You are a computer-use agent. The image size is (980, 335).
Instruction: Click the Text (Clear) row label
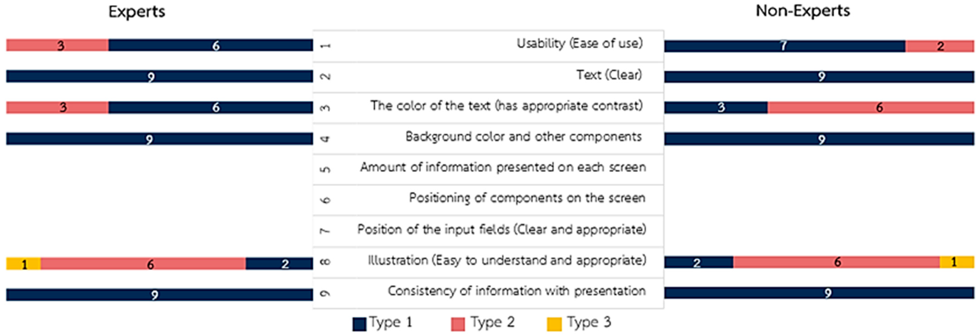click(609, 75)
